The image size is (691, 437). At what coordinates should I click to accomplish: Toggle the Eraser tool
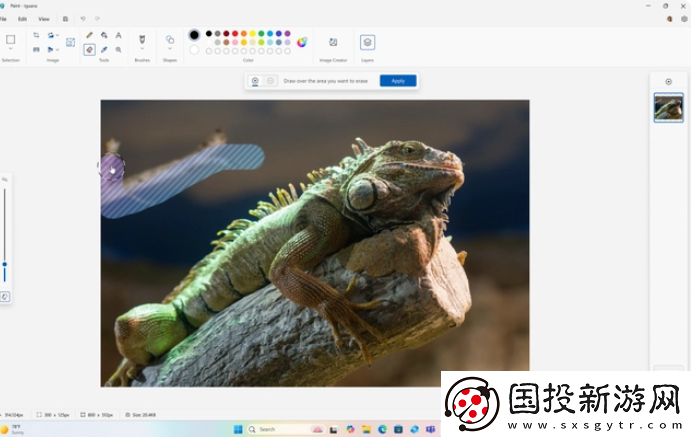pos(89,50)
